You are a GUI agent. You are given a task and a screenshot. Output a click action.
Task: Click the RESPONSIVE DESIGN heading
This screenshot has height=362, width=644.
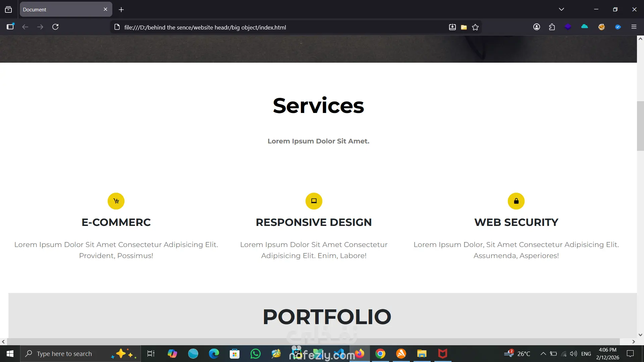click(314, 222)
